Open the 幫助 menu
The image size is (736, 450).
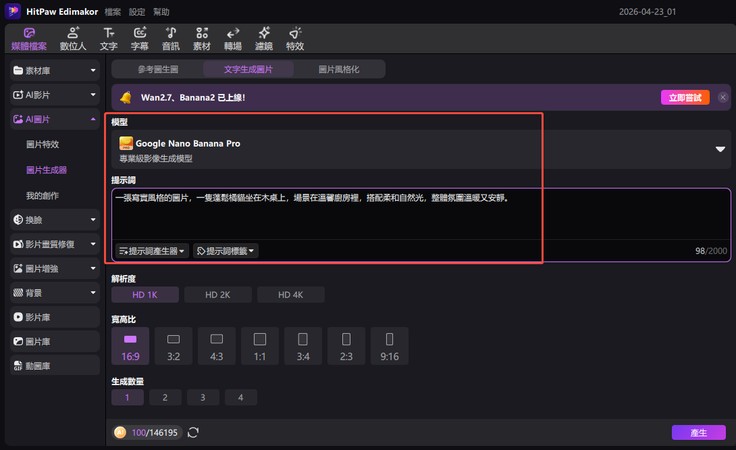click(161, 12)
